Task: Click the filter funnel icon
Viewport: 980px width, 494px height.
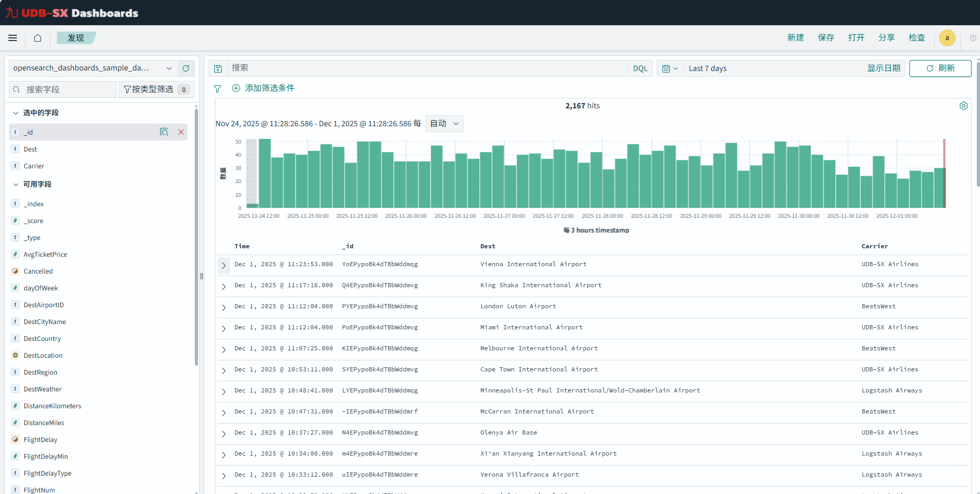Action: [x=217, y=88]
